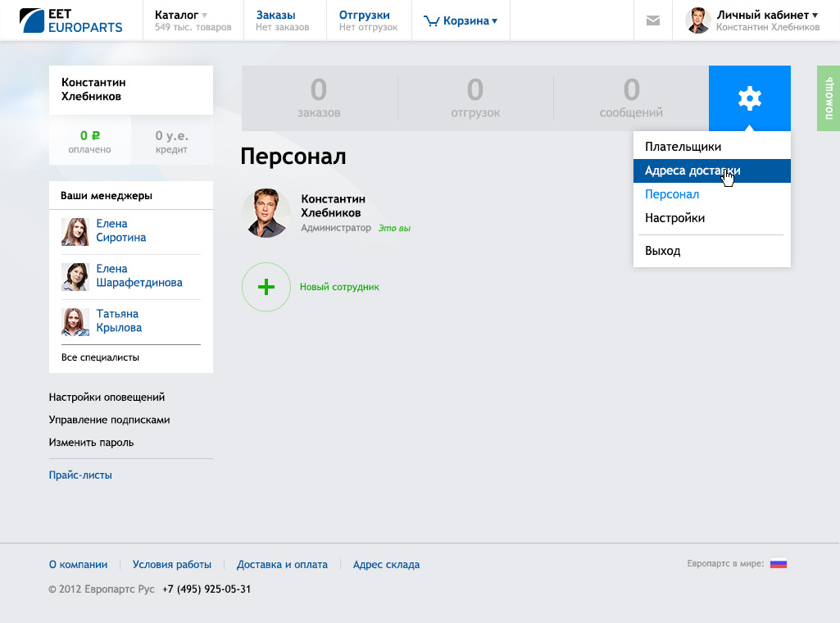Open Все специалисты list link

pyautogui.click(x=100, y=357)
